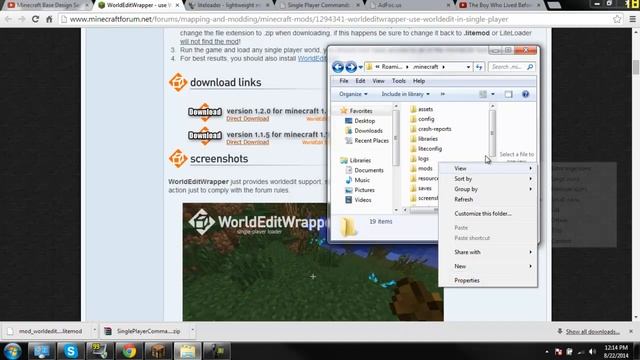Open the Chrome hamburger menu

tap(632, 19)
